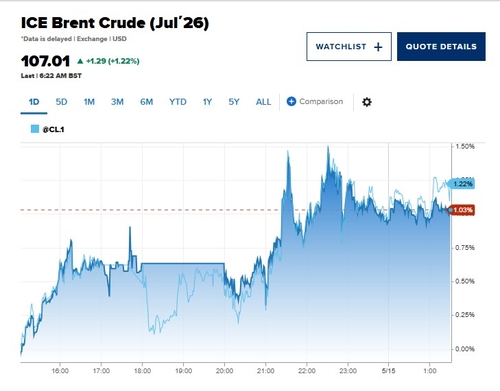Viewport: 500px width, 391px height.
Task: Show the 1M chart range
Action: click(x=89, y=102)
